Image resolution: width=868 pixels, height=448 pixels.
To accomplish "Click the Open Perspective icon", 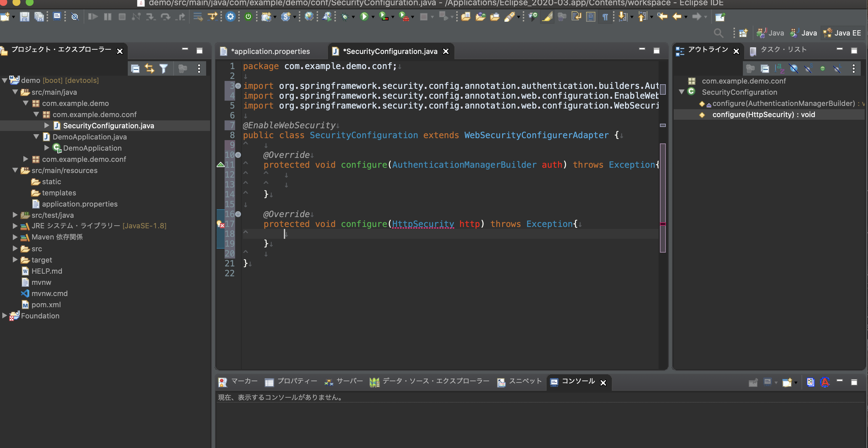I will (743, 33).
